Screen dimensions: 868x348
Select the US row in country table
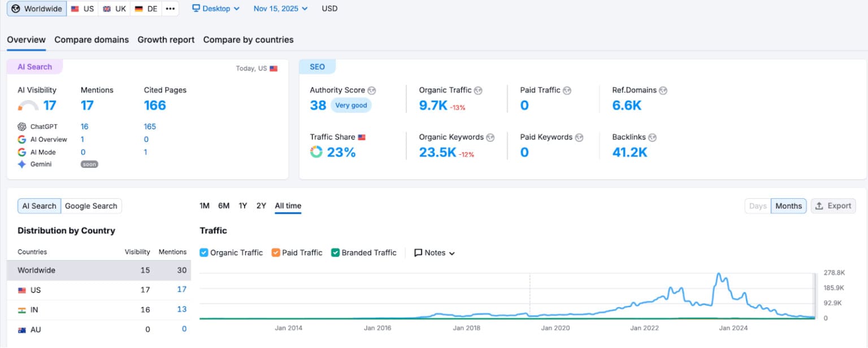(x=99, y=290)
